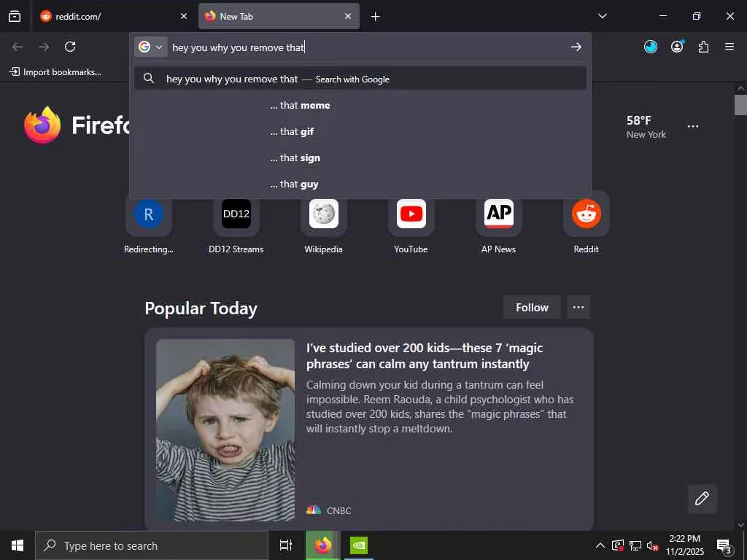Open the Extensions puzzle icon
The width and height of the screenshot is (747, 560).
point(703,47)
